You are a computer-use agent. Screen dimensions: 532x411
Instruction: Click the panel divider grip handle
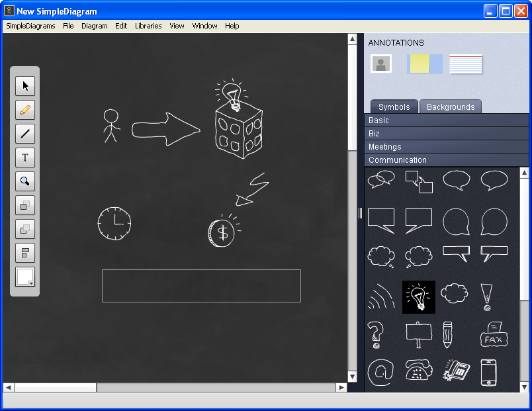tap(360, 213)
